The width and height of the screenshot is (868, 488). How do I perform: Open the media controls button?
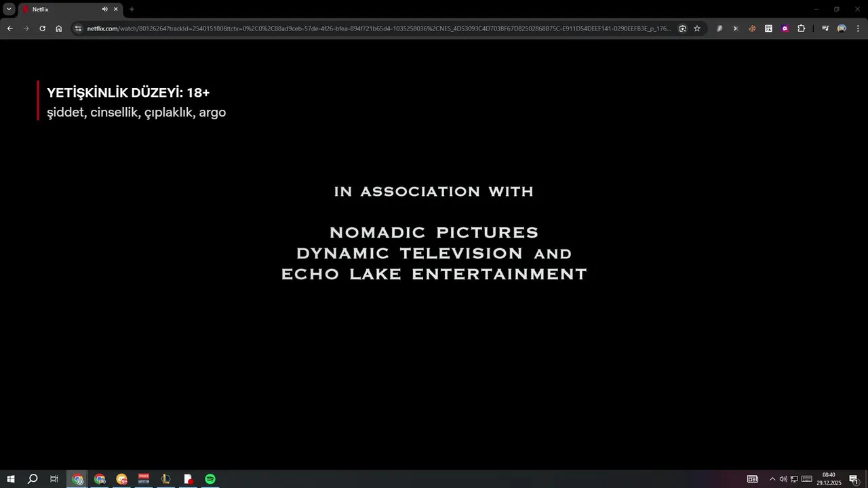pyautogui.click(x=825, y=28)
